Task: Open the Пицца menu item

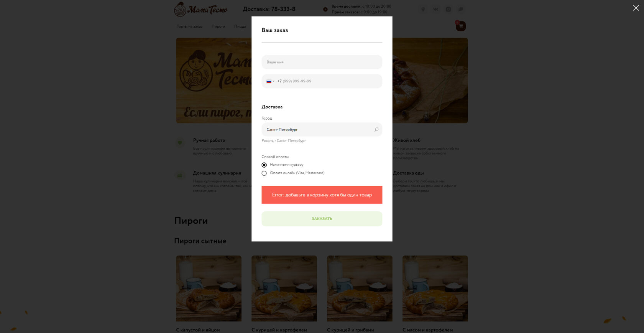Action: coord(240,26)
